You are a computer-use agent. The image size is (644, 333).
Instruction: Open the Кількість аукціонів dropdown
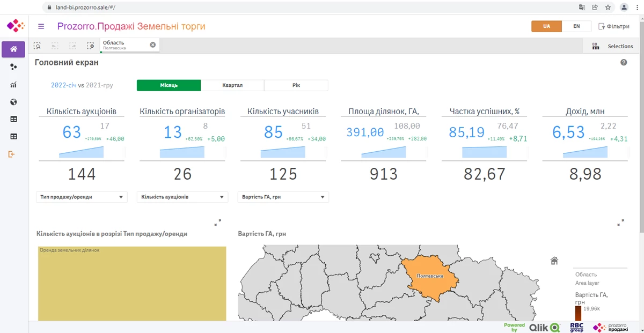[182, 197]
